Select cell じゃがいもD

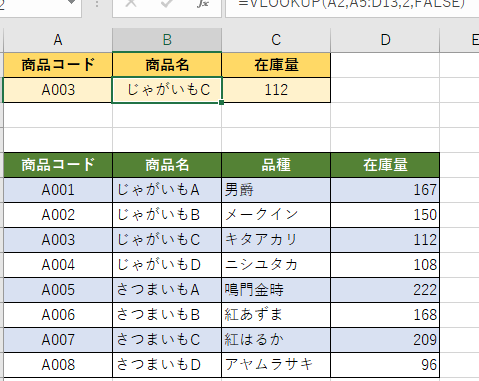[167, 265]
